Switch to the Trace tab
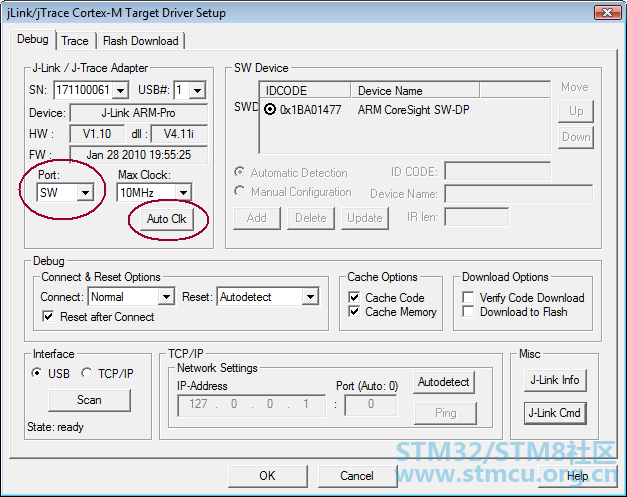 (75, 41)
